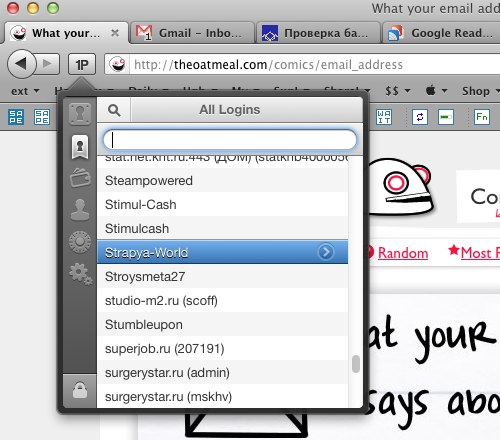
Task: Click the green bar bookmarklet icon
Action: pos(446,117)
